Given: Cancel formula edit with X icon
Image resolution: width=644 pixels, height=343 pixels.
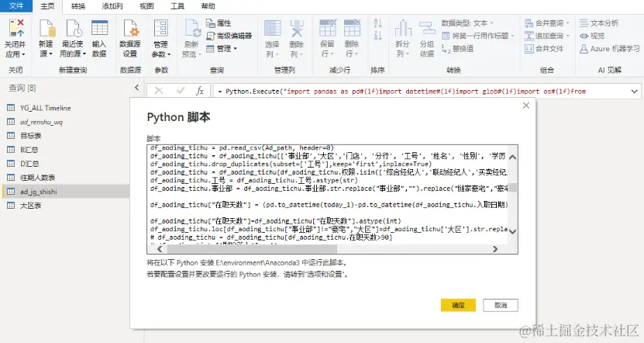Looking at the screenshot, I should coord(159,91).
